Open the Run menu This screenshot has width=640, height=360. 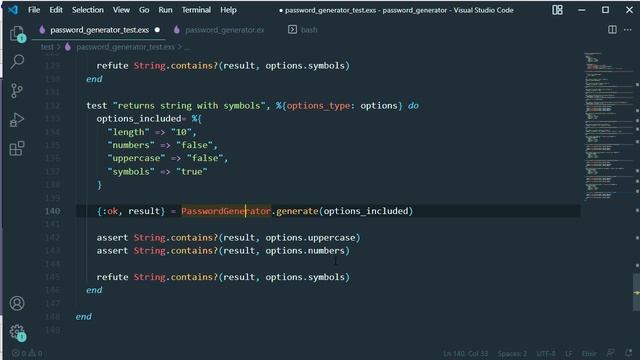coord(165,10)
